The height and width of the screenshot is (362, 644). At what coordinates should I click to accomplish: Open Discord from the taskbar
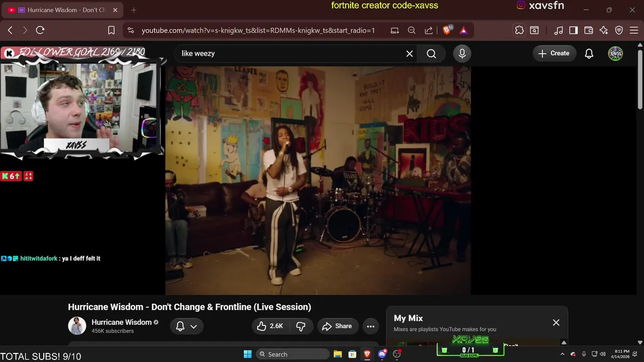tap(382, 354)
